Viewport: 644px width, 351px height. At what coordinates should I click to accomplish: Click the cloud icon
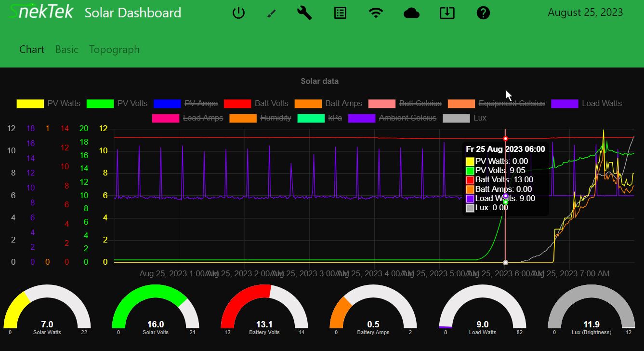point(411,13)
